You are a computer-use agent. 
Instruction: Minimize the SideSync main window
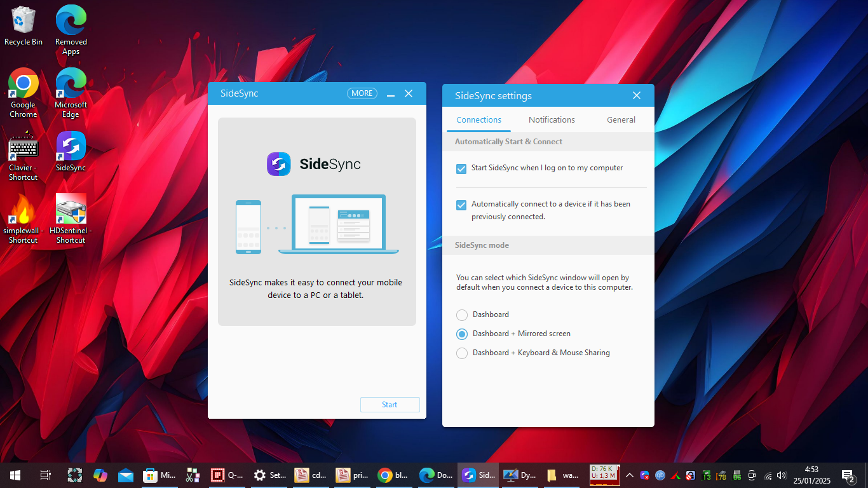391,94
